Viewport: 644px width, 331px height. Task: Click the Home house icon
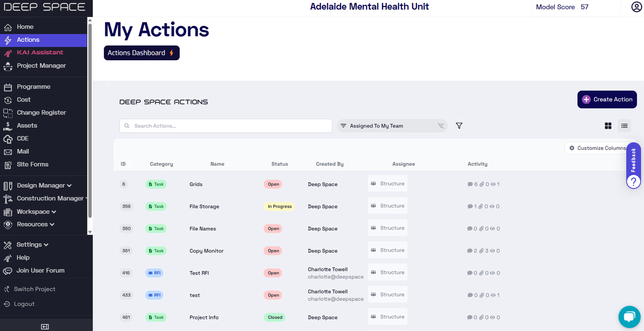(8, 27)
